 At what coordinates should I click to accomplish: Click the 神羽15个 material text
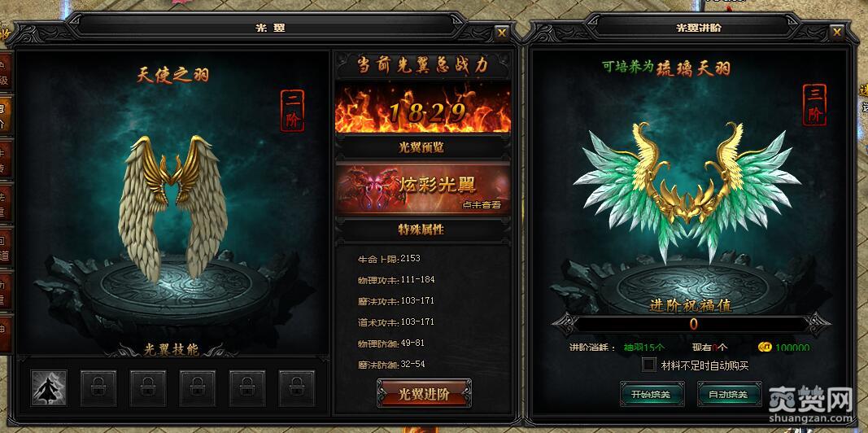[643, 348]
